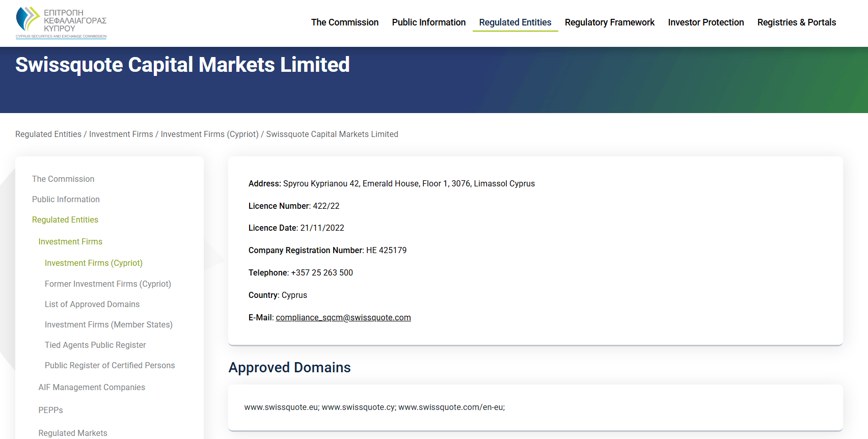Open PEPPs sidebar link
The width and height of the screenshot is (868, 439).
pos(50,410)
